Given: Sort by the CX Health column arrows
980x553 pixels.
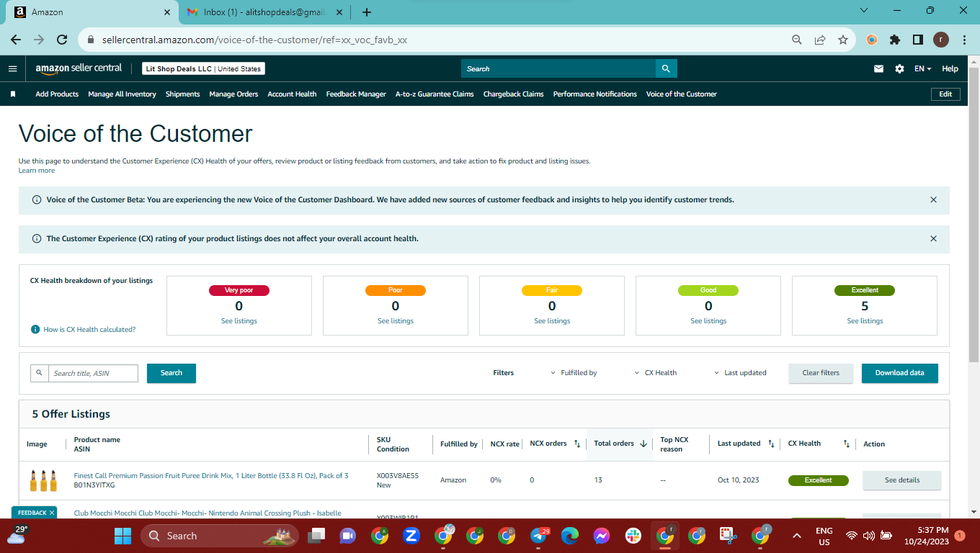Looking at the screenshot, I should 847,444.
